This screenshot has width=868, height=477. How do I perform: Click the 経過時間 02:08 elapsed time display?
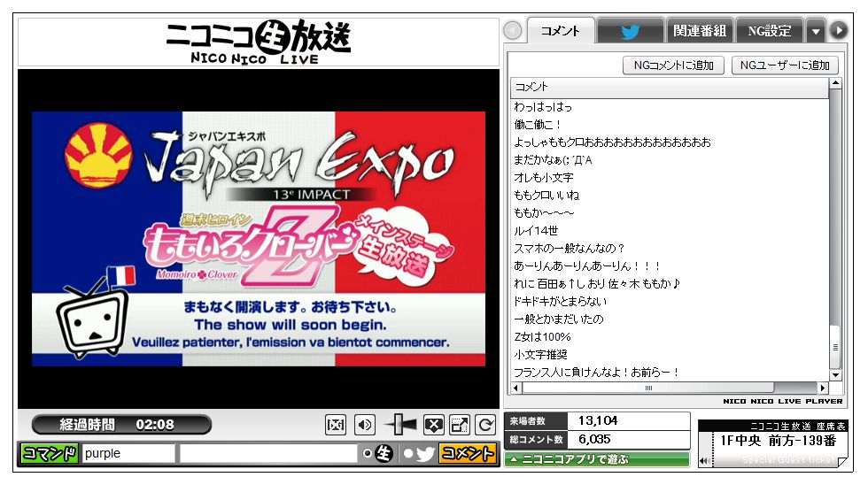tap(122, 425)
